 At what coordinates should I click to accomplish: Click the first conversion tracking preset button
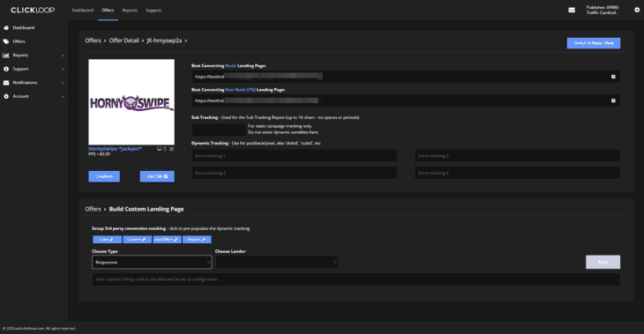(107, 240)
